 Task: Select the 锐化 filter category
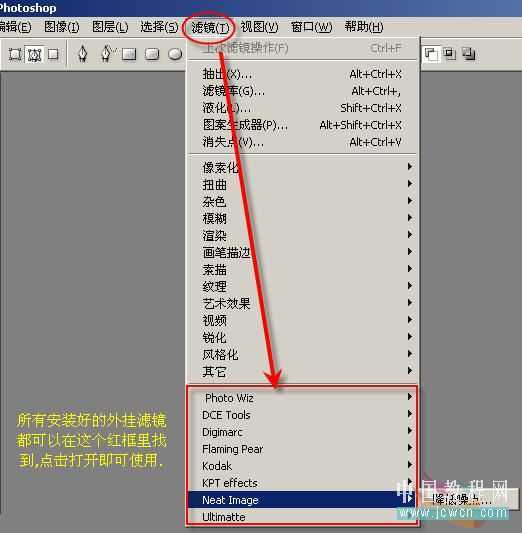click(x=302, y=337)
